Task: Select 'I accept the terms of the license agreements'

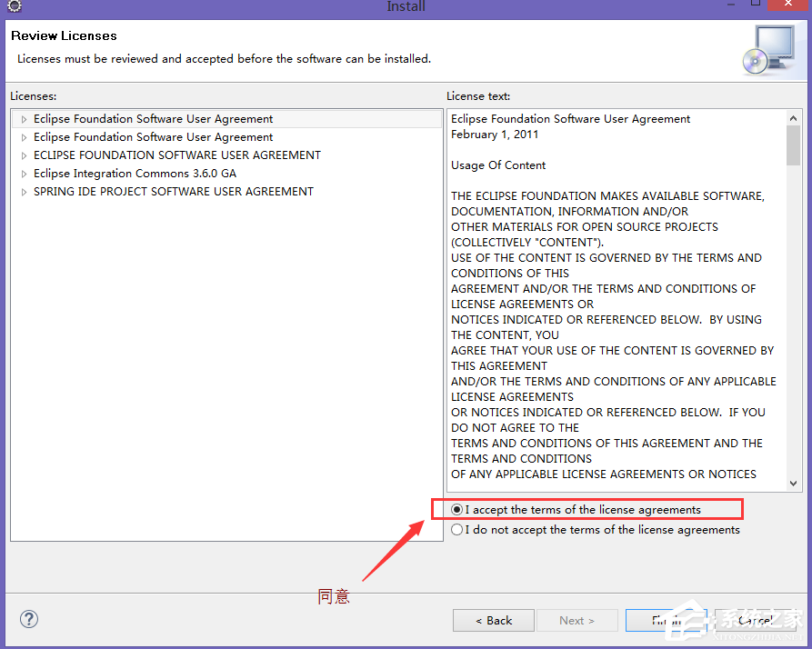Action: click(x=456, y=509)
